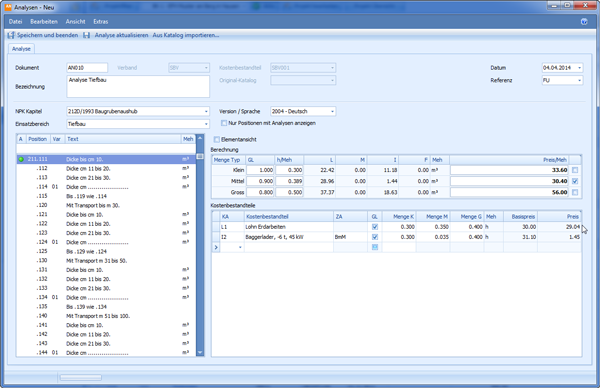Click the Position column header
Viewport: 600px width, 388px height.
pyautogui.click(x=38, y=139)
